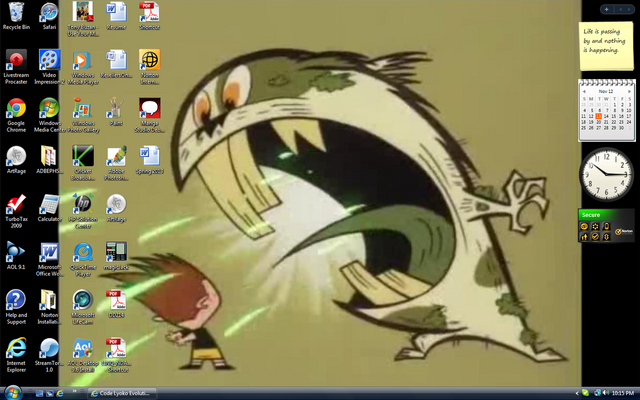Viewport: 640px width, 400px height.
Task: Open the ADBEPHS... folder icon
Action: coord(49,160)
